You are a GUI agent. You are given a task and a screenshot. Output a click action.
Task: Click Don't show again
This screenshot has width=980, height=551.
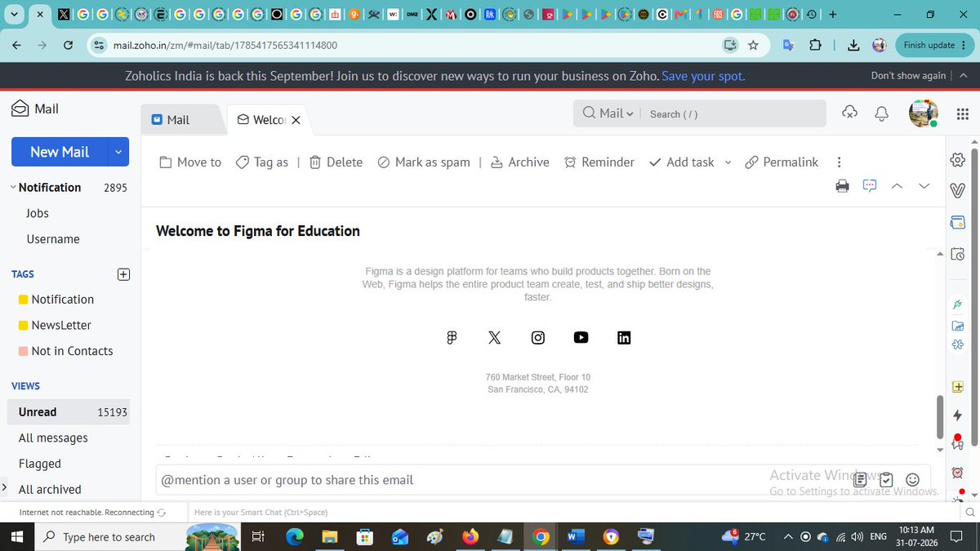click(908, 76)
